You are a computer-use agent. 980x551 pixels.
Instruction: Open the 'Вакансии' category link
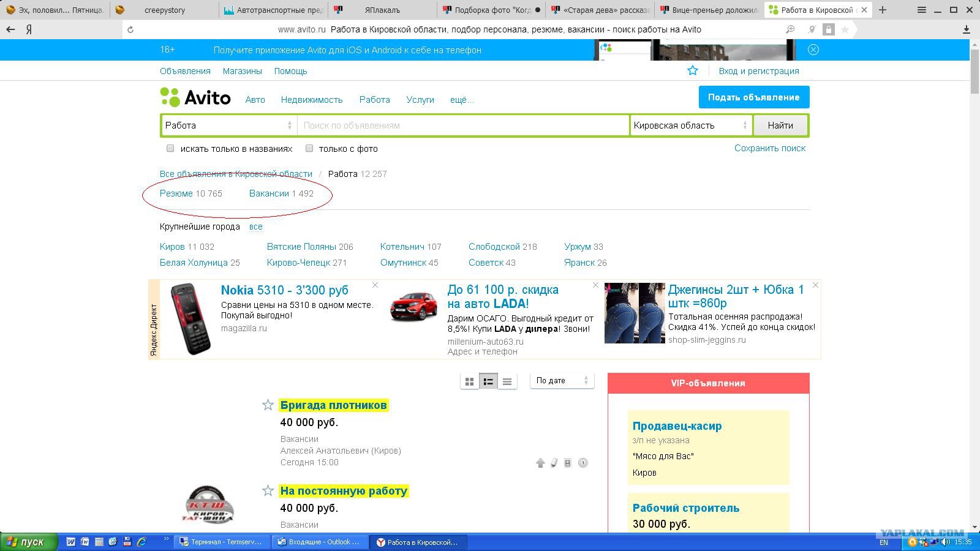[x=269, y=193]
